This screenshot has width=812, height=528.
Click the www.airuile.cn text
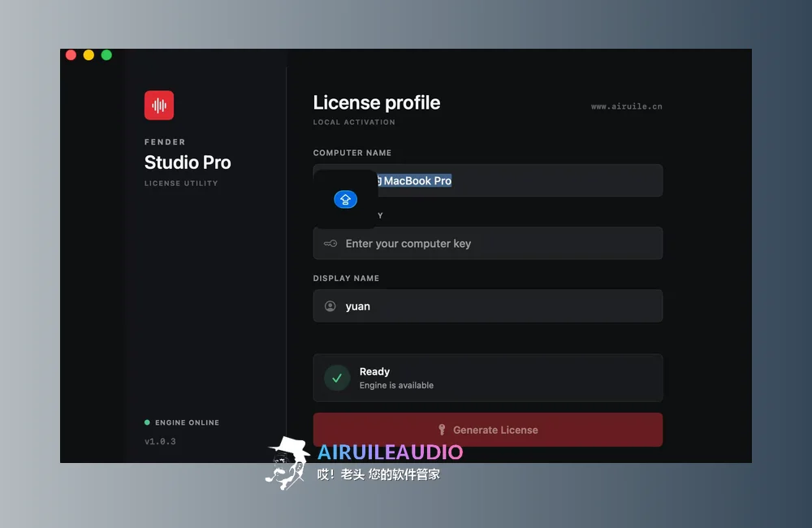(627, 106)
